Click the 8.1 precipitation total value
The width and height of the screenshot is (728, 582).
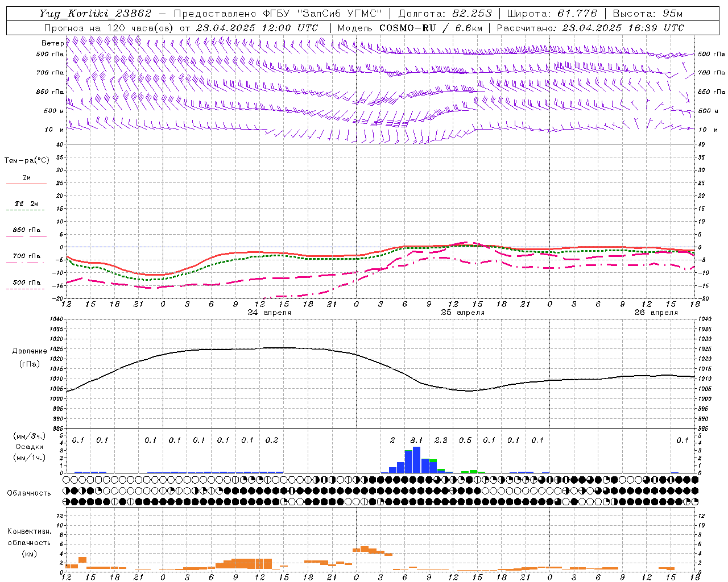(416, 440)
